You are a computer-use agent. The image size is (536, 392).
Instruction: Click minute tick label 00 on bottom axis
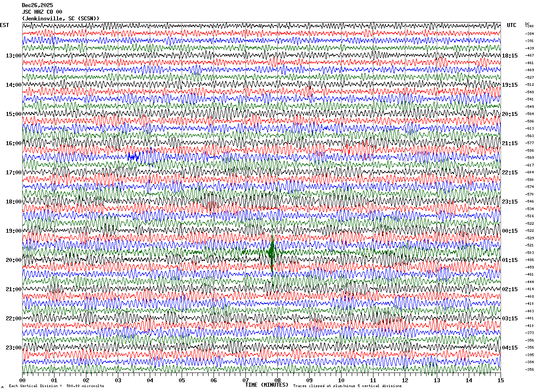pos(23,380)
